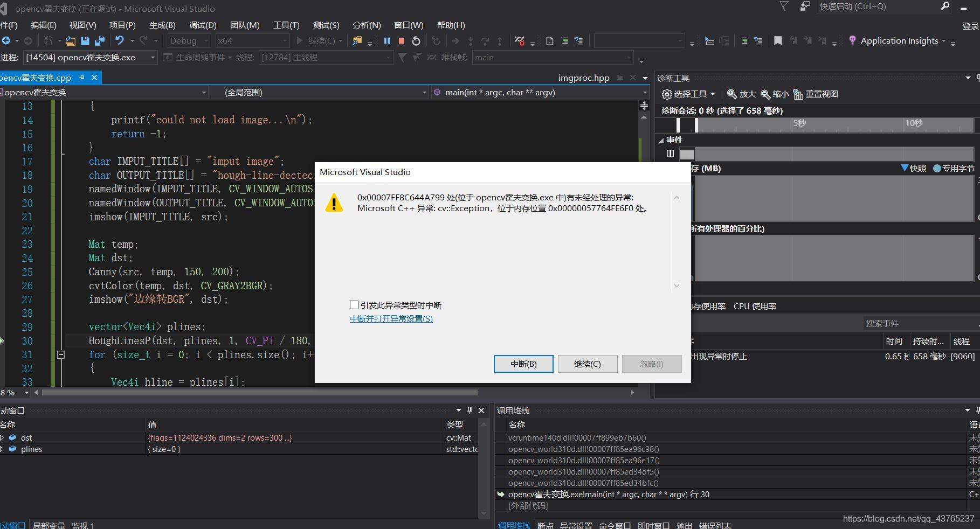Click the save all files icon
Viewport: 980px width, 529px height.
coord(100,40)
